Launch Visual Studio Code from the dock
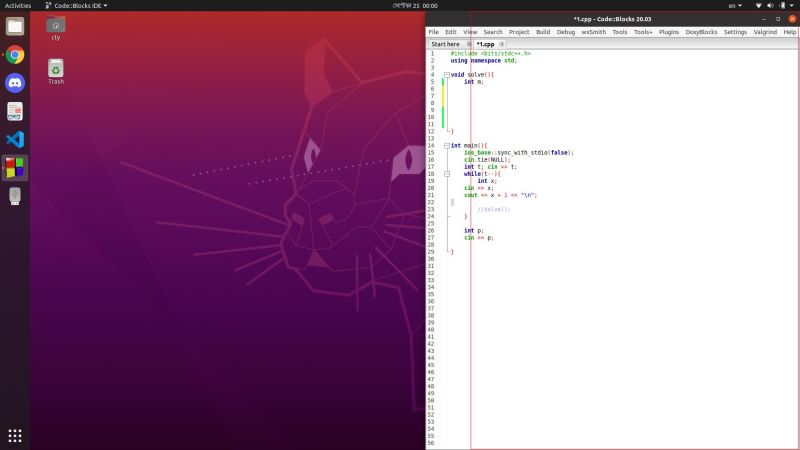Screen dimensions: 800x450 coord(15,139)
